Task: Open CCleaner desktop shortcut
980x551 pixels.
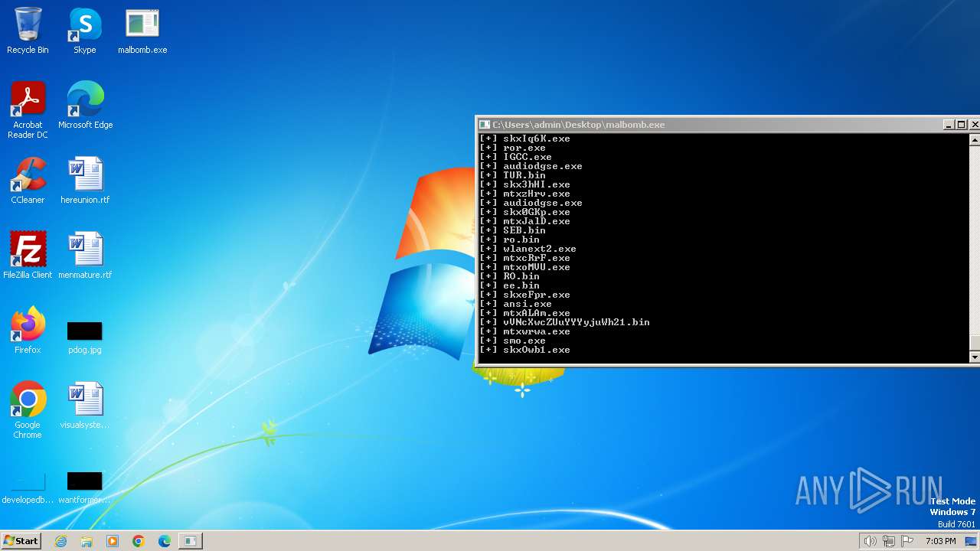Action: point(28,180)
